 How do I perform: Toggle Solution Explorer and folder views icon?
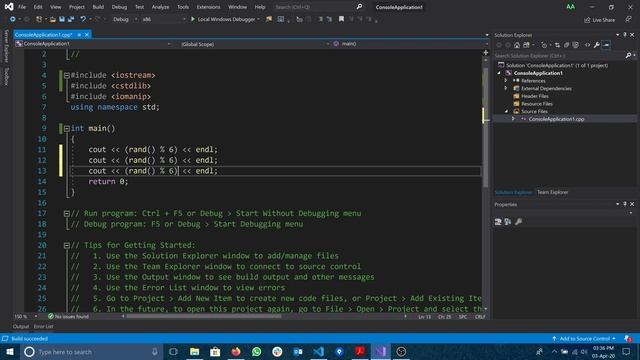click(526, 45)
